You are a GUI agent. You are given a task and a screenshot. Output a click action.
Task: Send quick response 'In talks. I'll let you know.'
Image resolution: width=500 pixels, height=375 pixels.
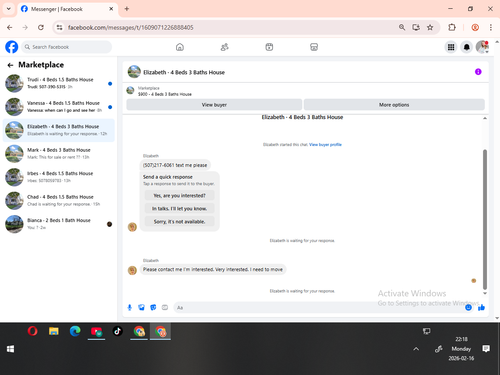179,208
